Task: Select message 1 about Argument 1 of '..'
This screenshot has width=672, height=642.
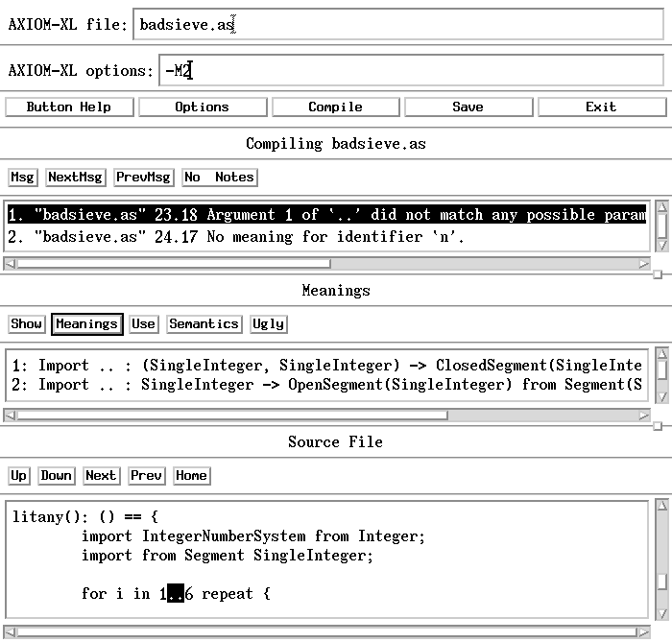Action: click(x=326, y=214)
